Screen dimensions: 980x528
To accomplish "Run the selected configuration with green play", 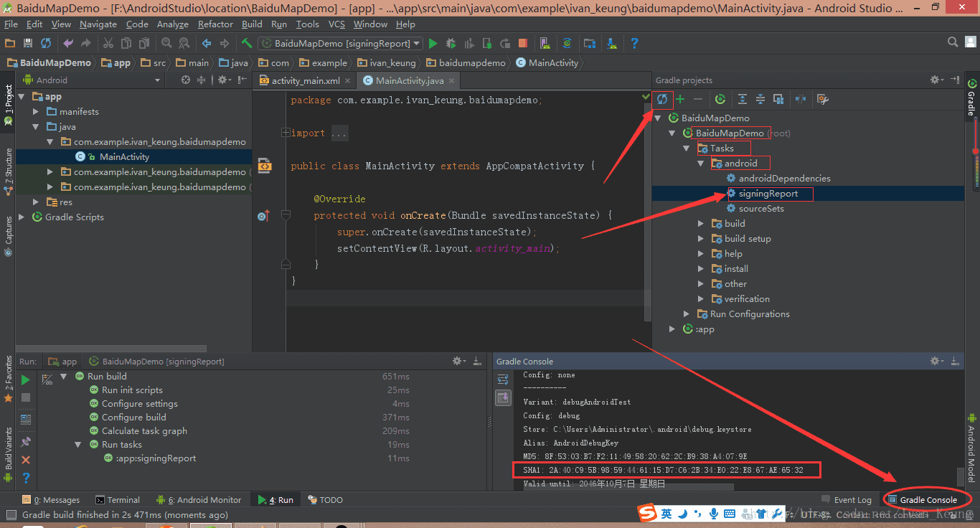I will tap(433, 44).
